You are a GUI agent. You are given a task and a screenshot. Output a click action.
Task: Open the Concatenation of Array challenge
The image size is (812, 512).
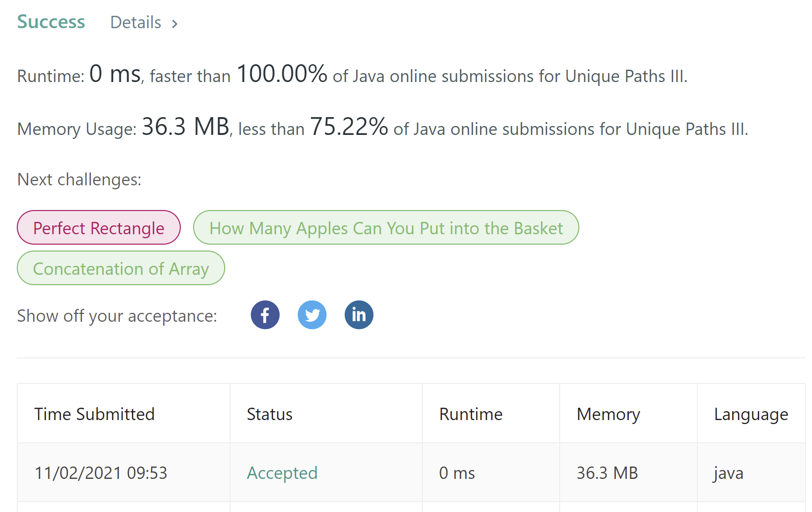(x=121, y=268)
